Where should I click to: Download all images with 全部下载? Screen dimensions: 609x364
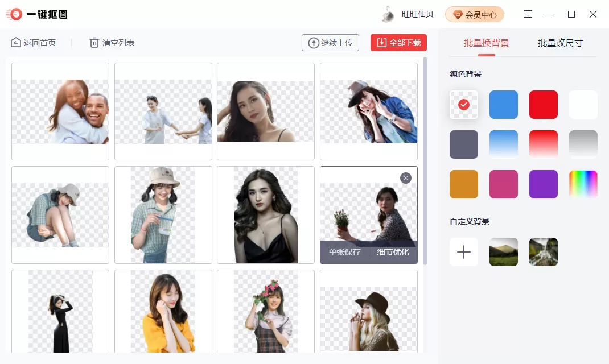(398, 43)
